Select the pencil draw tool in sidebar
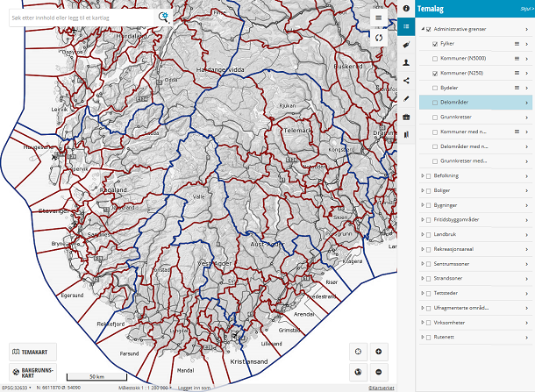 [x=406, y=98]
